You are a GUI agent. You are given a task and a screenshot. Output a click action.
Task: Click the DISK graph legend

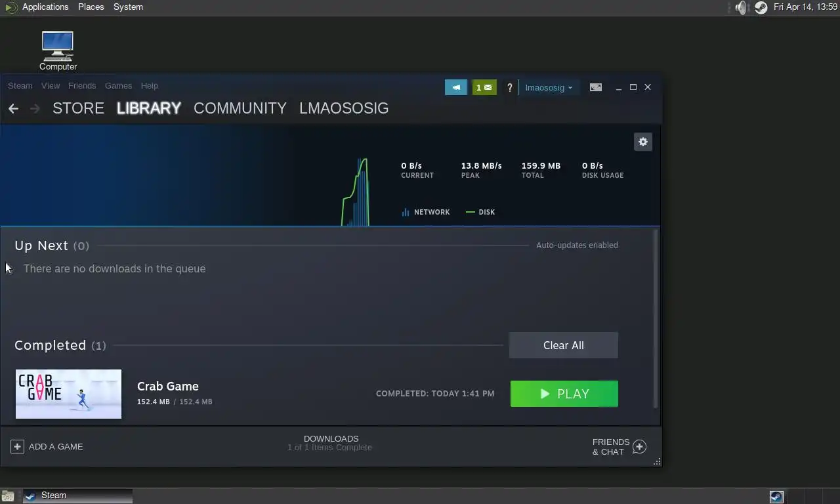pyautogui.click(x=480, y=212)
